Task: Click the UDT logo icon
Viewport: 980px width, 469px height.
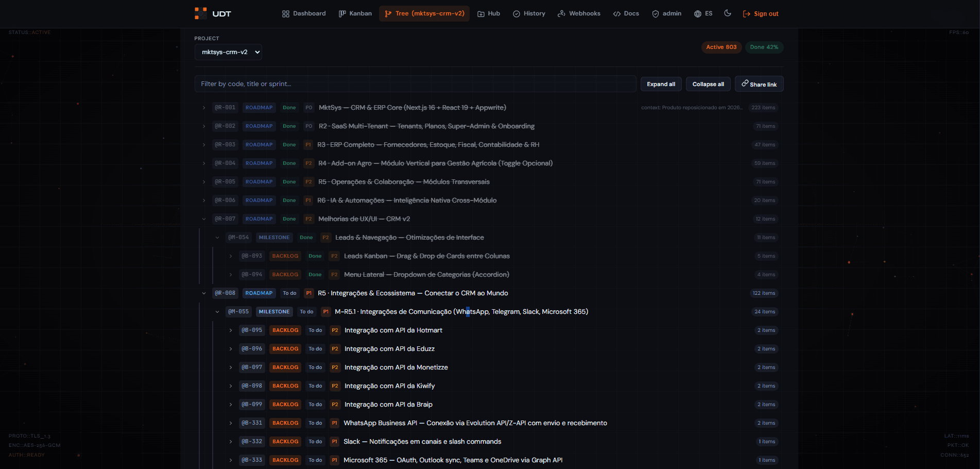Action: click(200, 13)
